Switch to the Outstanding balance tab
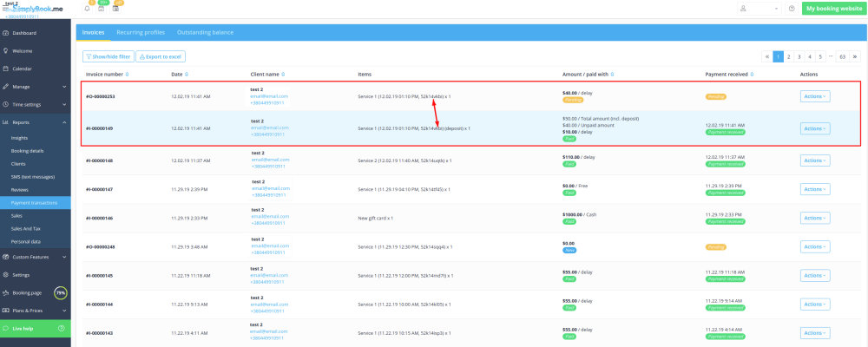The image size is (868, 347). tap(205, 32)
